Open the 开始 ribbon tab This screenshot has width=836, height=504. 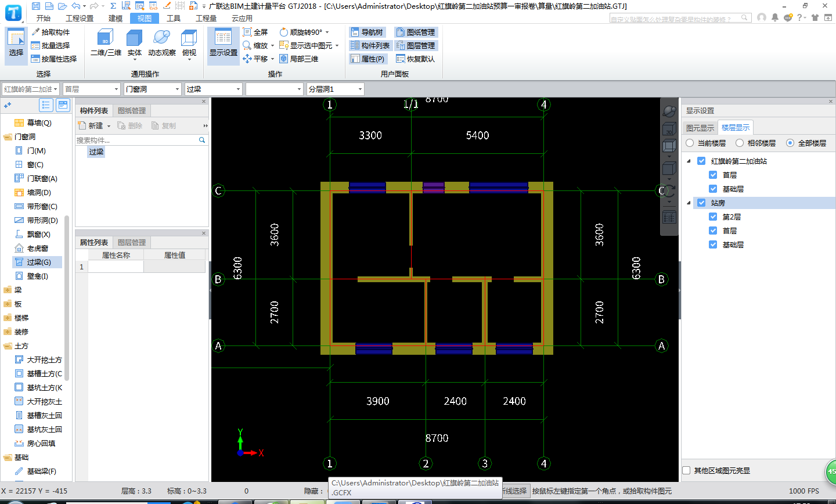[44, 18]
